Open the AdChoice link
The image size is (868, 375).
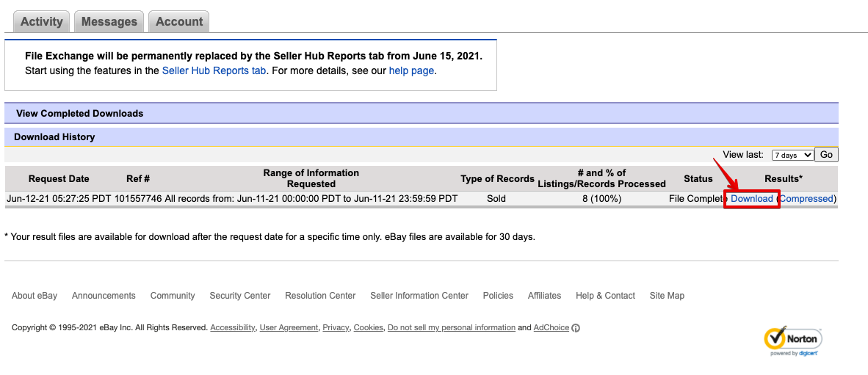pyautogui.click(x=551, y=327)
